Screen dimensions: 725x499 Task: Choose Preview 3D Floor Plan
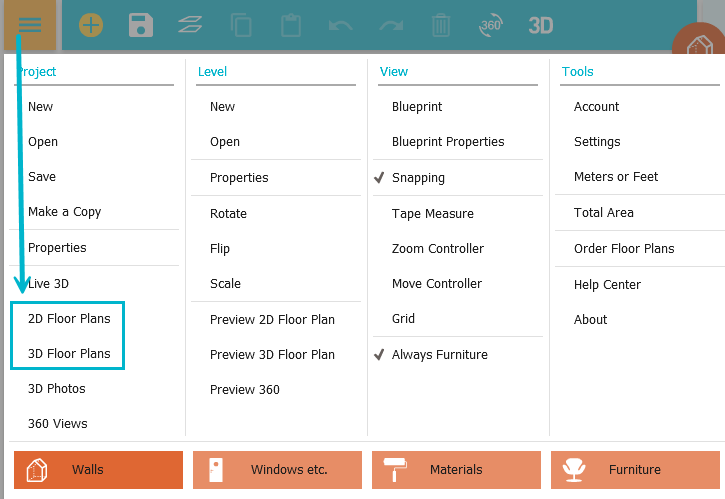tap(272, 355)
